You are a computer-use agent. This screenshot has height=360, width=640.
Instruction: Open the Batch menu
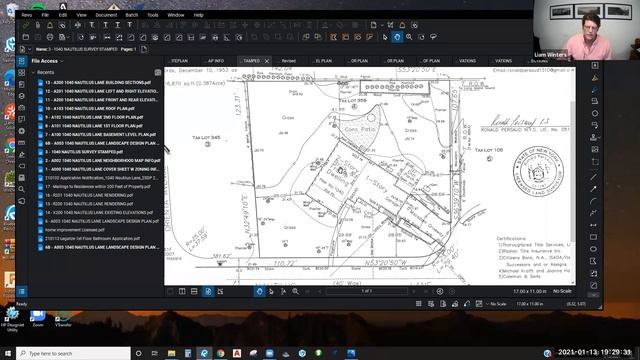pyautogui.click(x=131, y=15)
